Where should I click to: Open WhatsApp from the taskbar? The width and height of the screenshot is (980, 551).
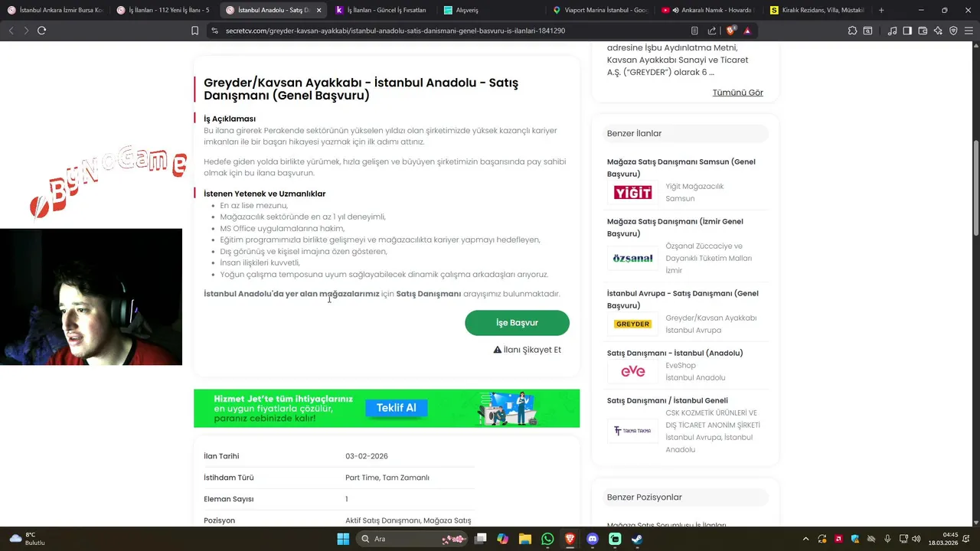tap(547, 539)
